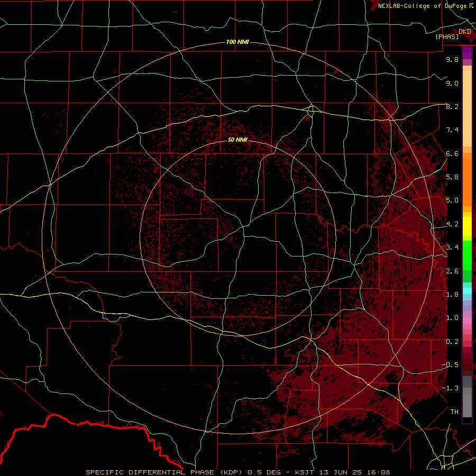Pick the purple segment atop the color bar

[467, 53]
